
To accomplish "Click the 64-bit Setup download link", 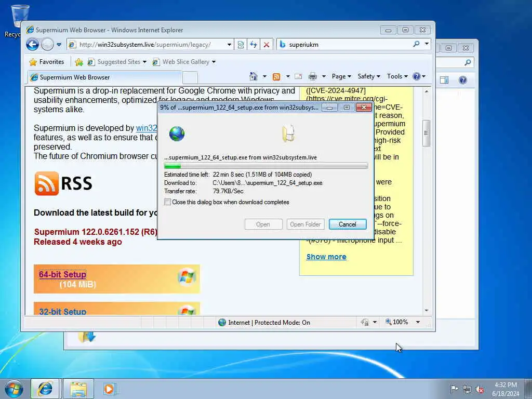I will pyautogui.click(x=62, y=274).
